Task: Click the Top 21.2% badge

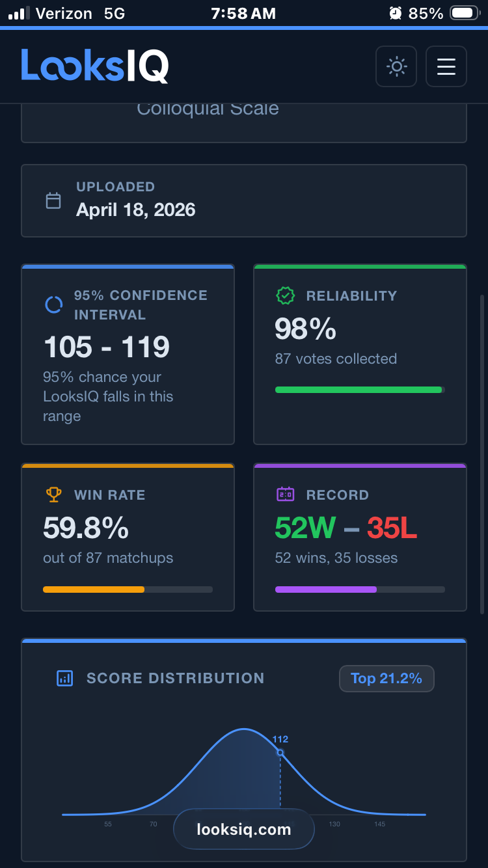Action: tap(386, 679)
